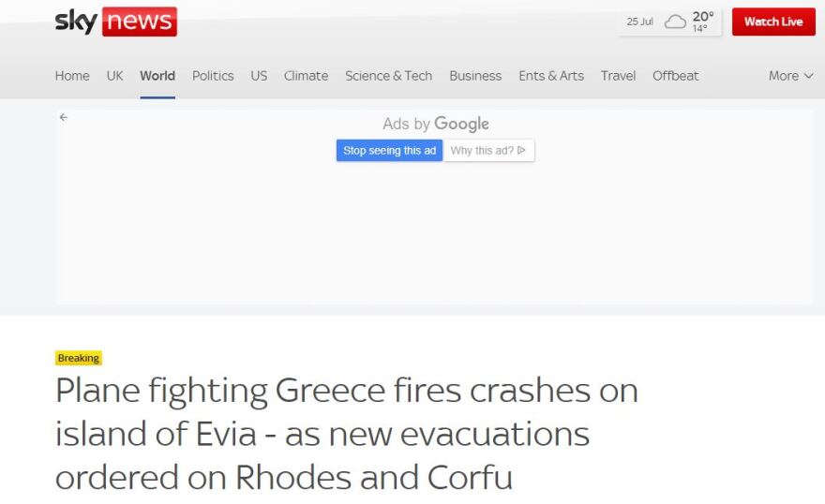Open the Climate section
Viewport: 825px width, 504px height.
tap(306, 76)
